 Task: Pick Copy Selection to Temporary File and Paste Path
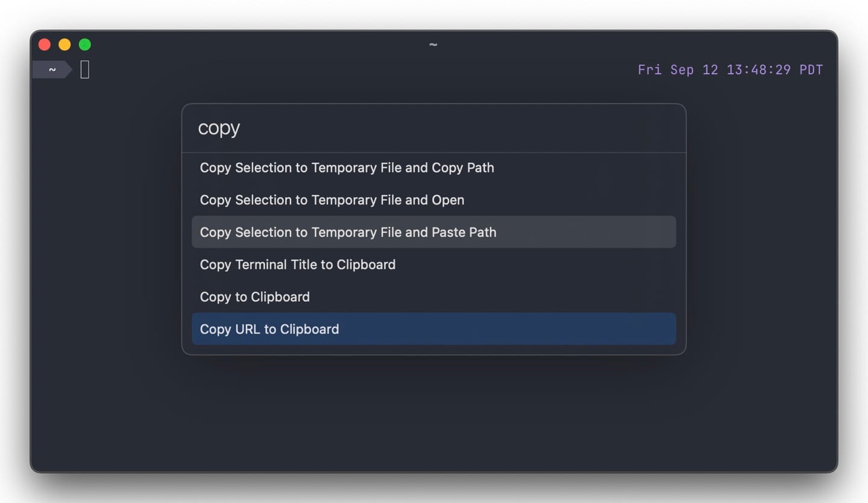433,232
